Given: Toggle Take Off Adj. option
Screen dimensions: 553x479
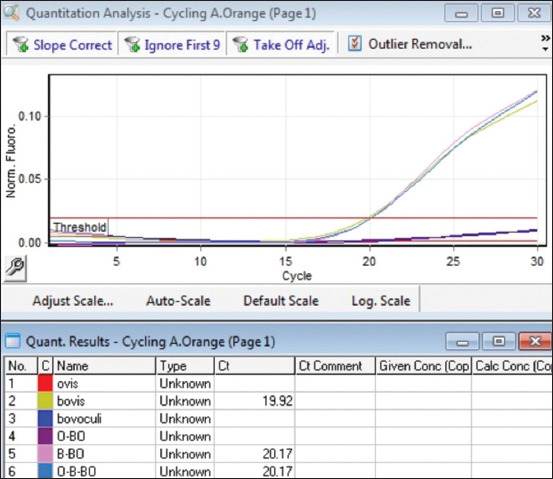Looking at the screenshot, I should pyautogui.click(x=281, y=44).
